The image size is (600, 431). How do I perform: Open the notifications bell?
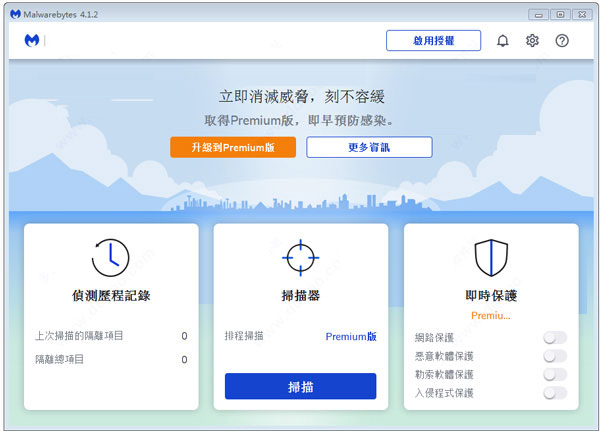point(502,41)
